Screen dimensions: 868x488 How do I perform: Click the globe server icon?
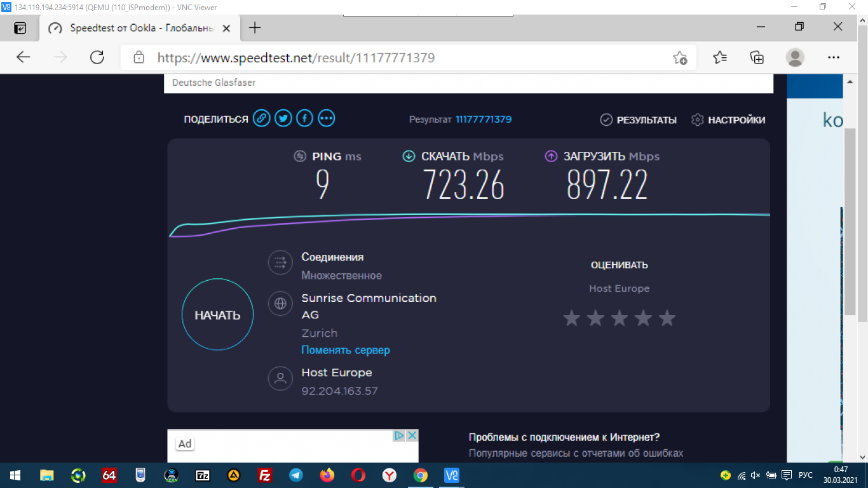point(280,303)
